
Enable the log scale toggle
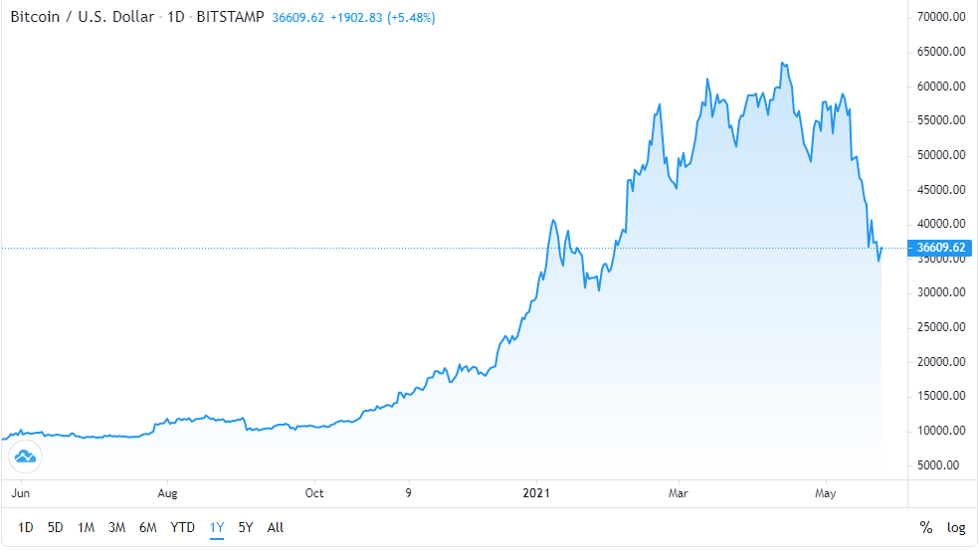pos(956,527)
